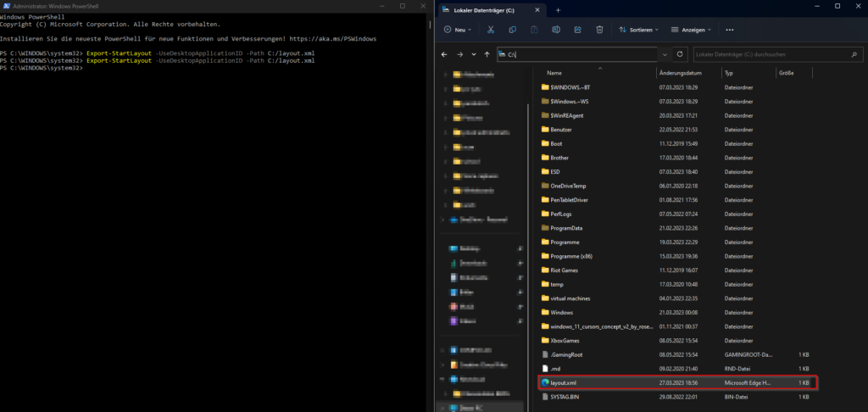Open the Sortieren dropdown
868x412 pixels.
pyautogui.click(x=639, y=30)
